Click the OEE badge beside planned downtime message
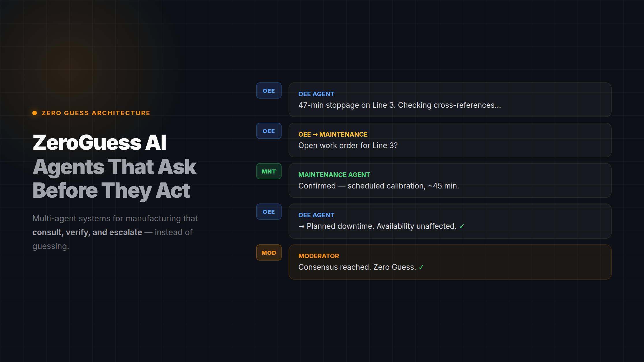The image size is (644, 362). pos(269,211)
